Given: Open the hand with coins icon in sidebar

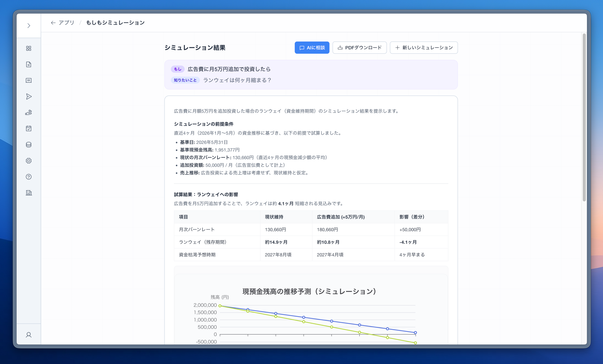Looking at the screenshot, I should 29,112.
